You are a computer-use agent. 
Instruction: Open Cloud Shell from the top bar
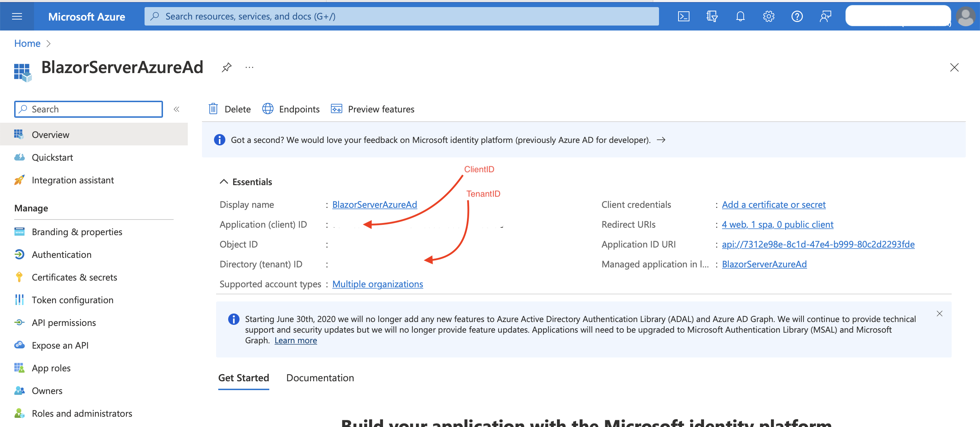coord(683,16)
